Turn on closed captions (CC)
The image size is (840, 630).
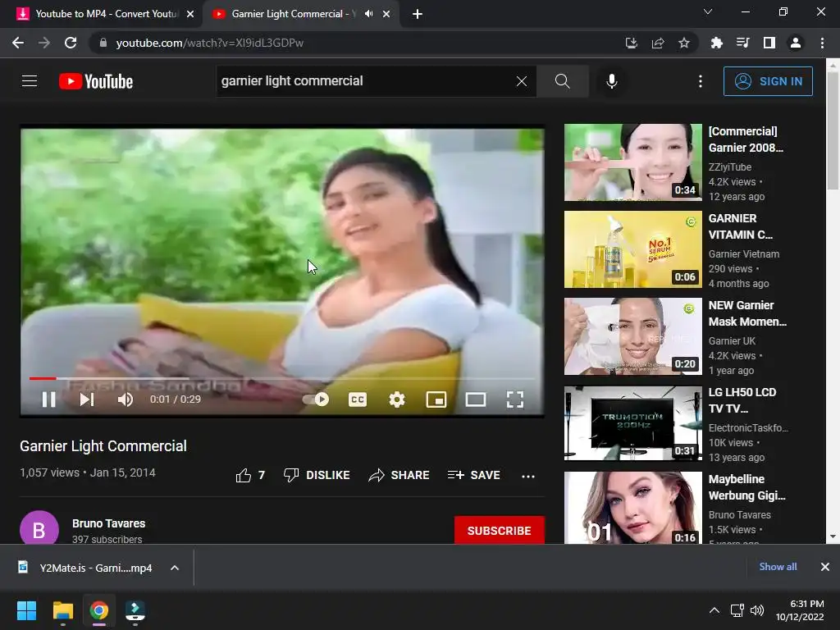click(x=358, y=399)
